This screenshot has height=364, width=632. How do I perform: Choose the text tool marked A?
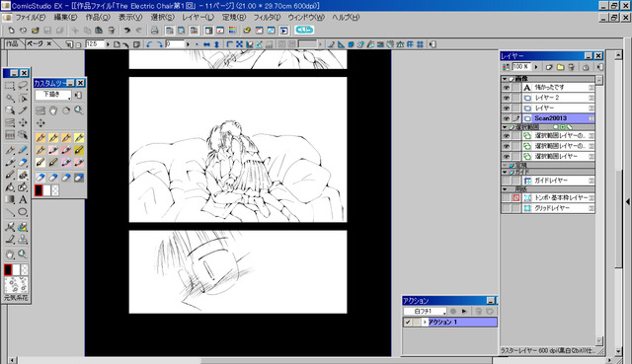click(x=23, y=199)
